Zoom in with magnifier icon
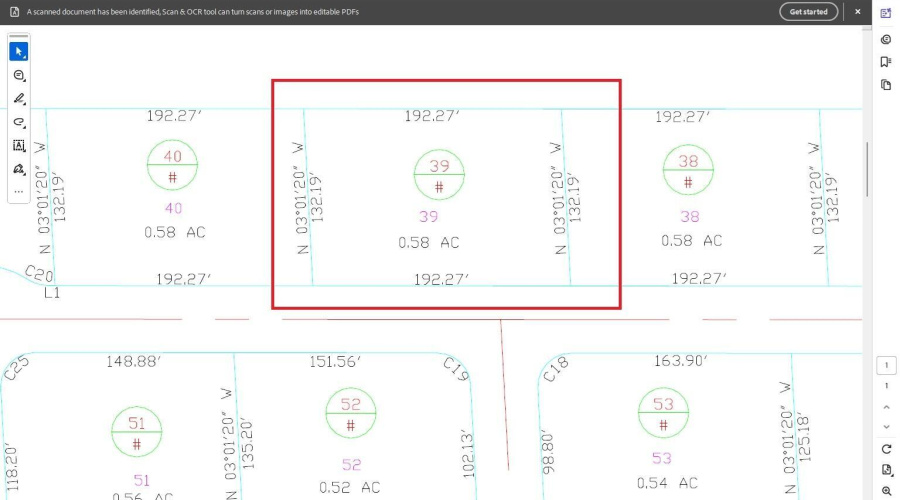Viewport: 900px width, 500px height. coord(886,491)
